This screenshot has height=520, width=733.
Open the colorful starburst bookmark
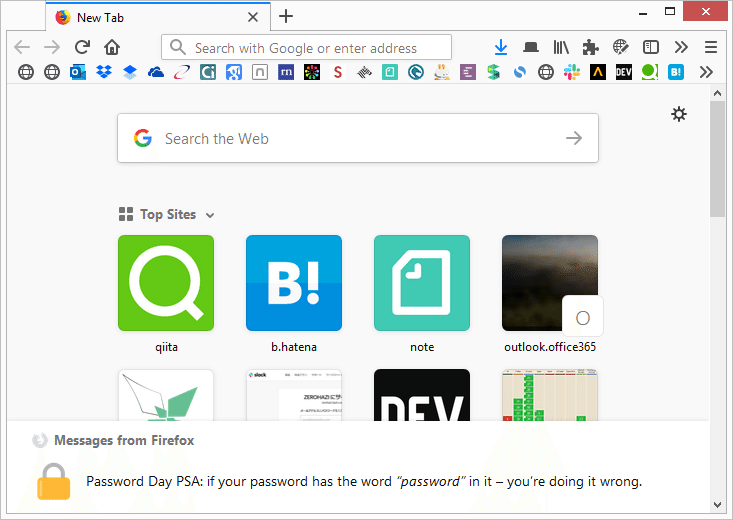[312, 72]
